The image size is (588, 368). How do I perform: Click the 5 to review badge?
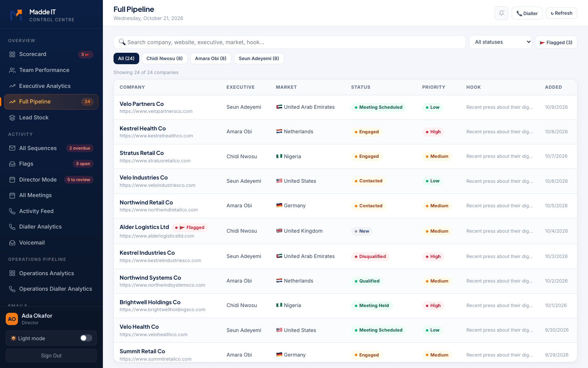pyautogui.click(x=79, y=180)
